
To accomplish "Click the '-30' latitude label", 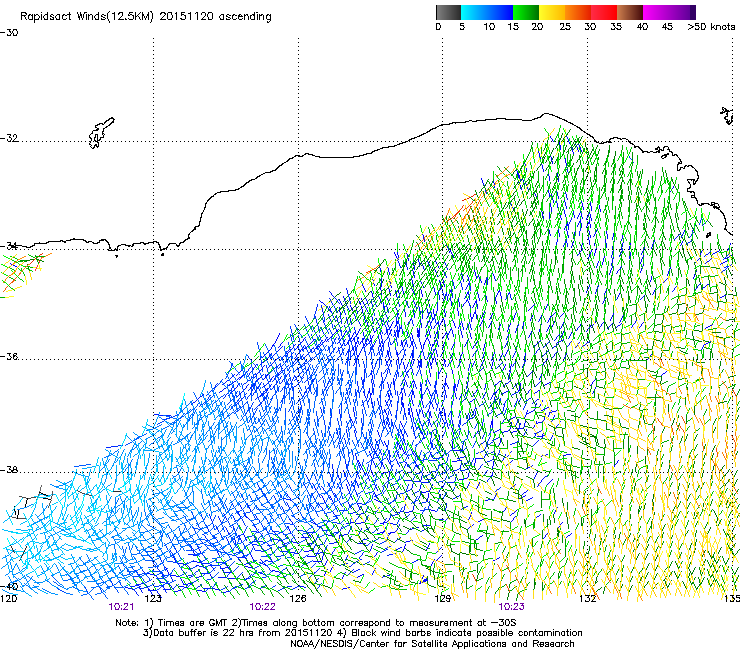I will pyautogui.click(x=9, y=33).
